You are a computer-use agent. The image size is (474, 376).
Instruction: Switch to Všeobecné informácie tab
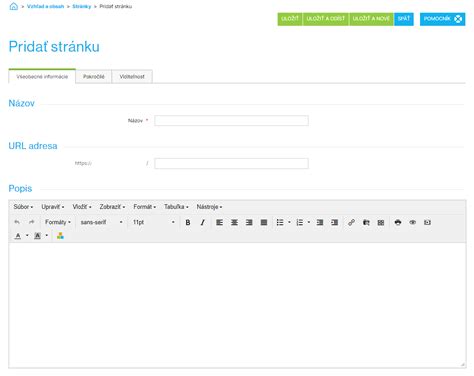tap(42, 77)
